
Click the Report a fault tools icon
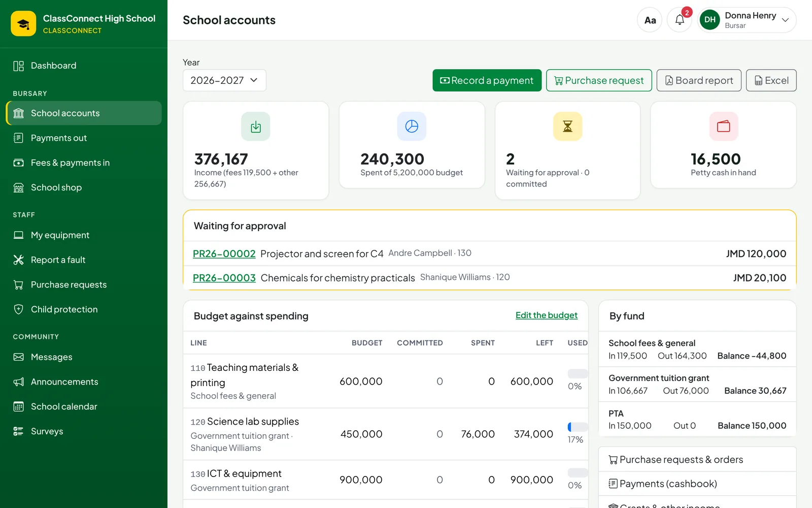tap(19, 260)
